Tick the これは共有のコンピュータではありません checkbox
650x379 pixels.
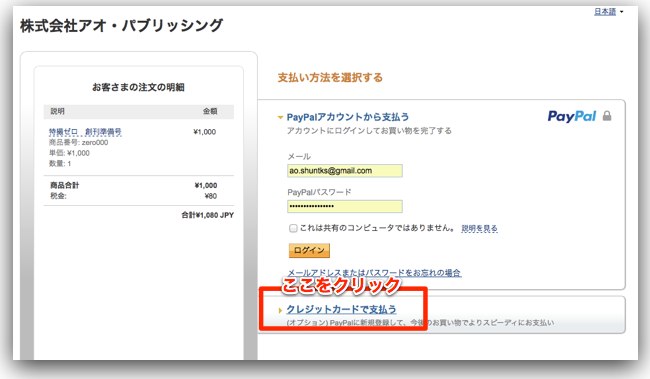[x=293, y=228]
